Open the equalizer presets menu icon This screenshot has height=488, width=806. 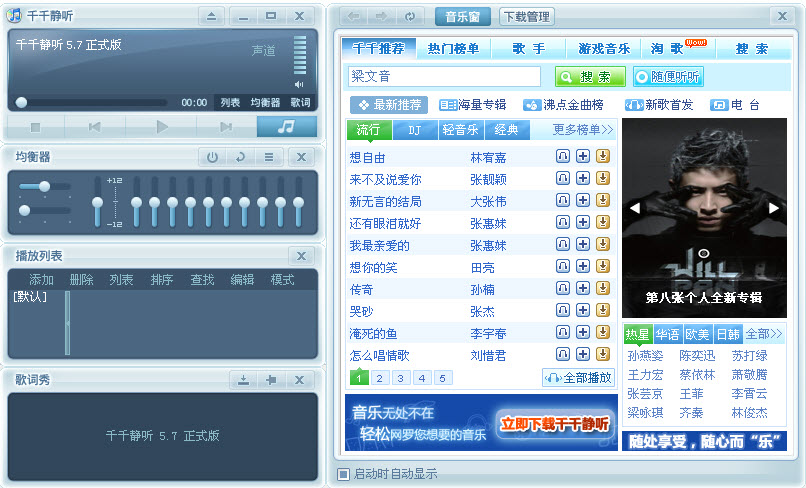(269, 157)
